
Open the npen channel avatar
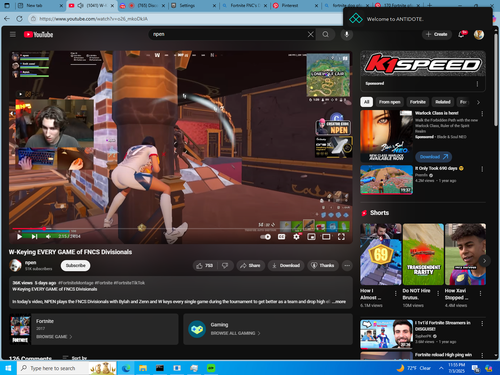pos(15,266)
